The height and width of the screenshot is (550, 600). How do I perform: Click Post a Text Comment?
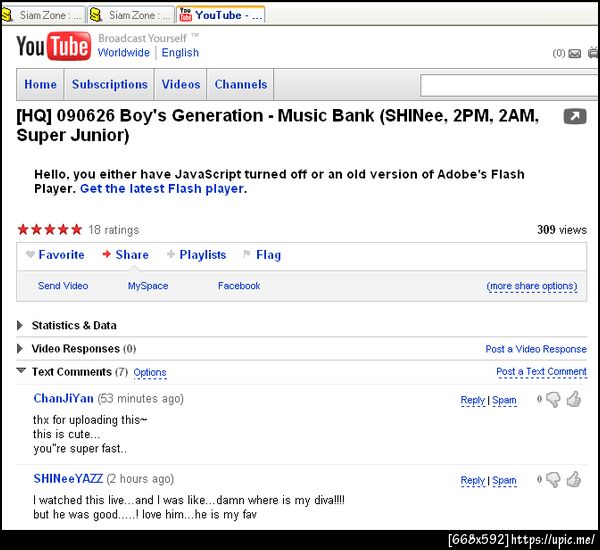click(541, 372)
